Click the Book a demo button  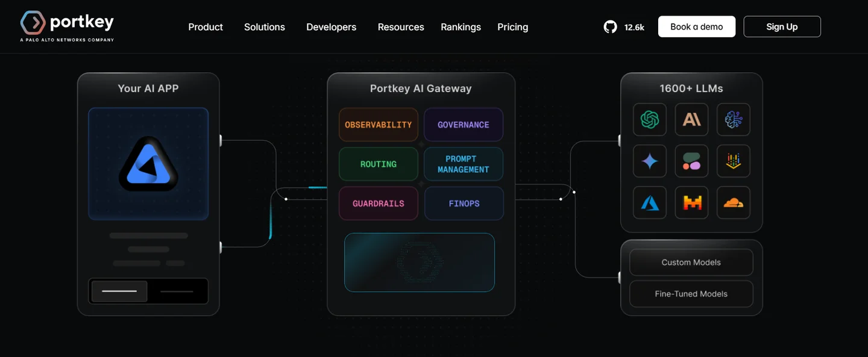(697, 26)
